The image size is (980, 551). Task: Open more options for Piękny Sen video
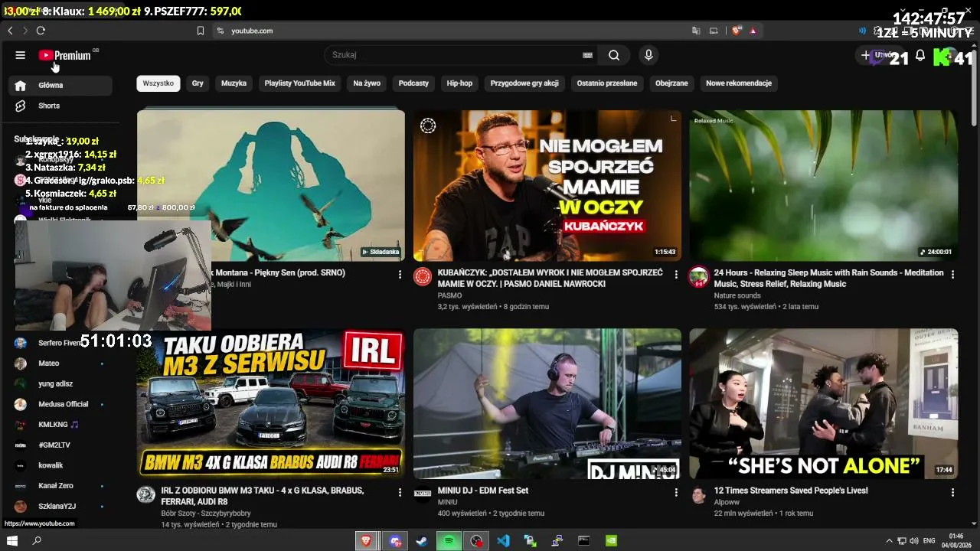400,274
